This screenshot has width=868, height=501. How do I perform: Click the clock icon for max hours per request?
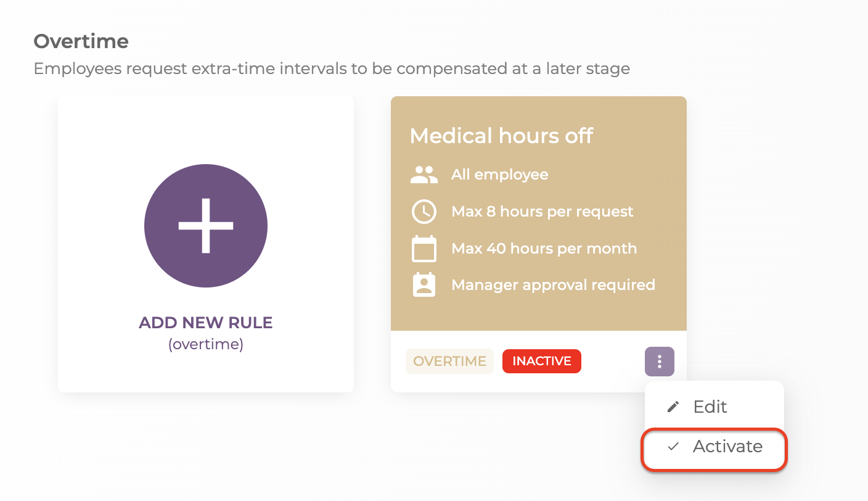pyautogui.click(x=424, y=212)
